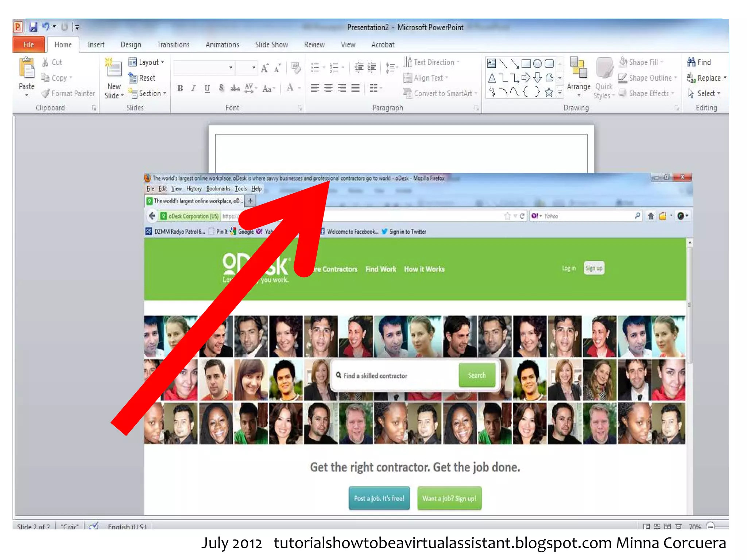The image size is (747, 560).
Task: Click the Undo arrow icon
Action: tap(46, 27)
